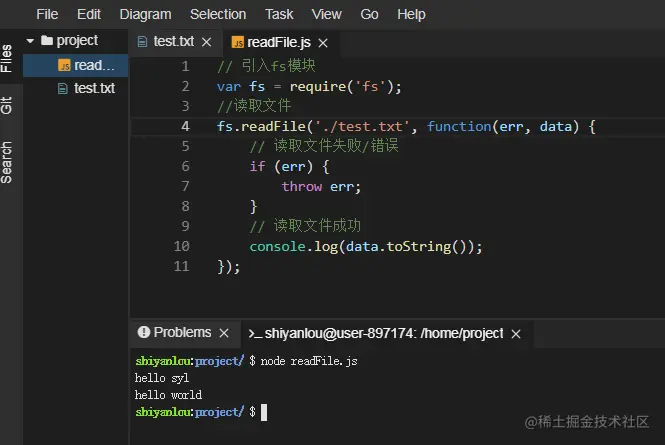Image resolution: width=665 pixels, height=445 pixels.
Task: Open the Diagram menu
Action: [145, 14]
